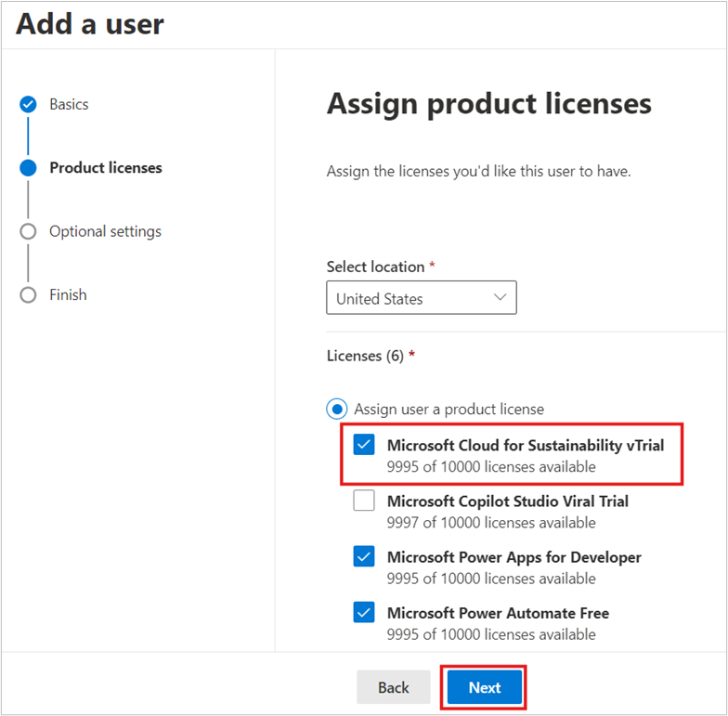The height and width of the screenshot is (716, 728).
Task: Click 'Assign the licenses you'd like' description text
Action: pyautogui.click(x=479, y=171)
